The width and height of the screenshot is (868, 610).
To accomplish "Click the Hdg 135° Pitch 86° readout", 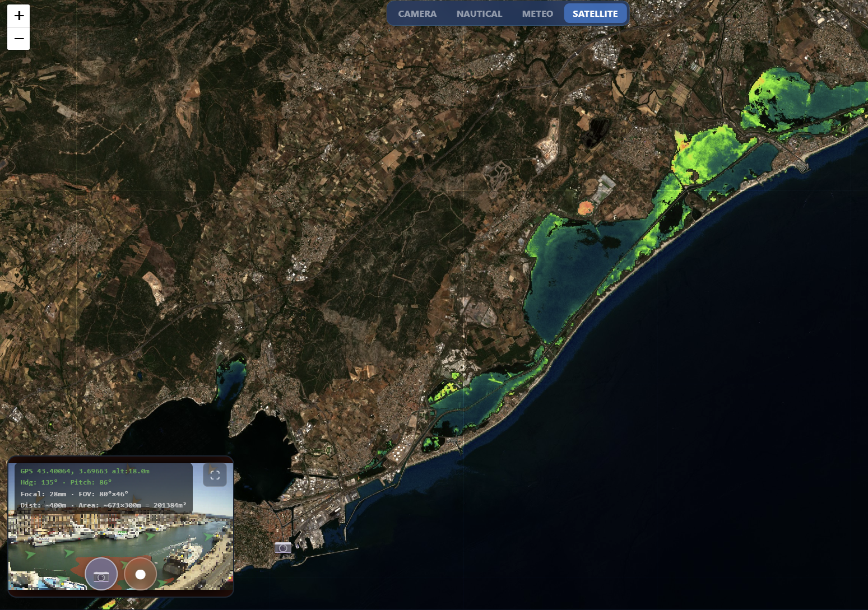I will [x=66, y=482].
